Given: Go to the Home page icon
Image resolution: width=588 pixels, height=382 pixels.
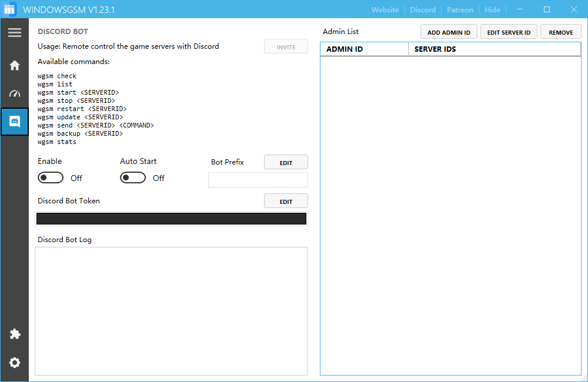Looking at the screenshot, I should (15, 65).
